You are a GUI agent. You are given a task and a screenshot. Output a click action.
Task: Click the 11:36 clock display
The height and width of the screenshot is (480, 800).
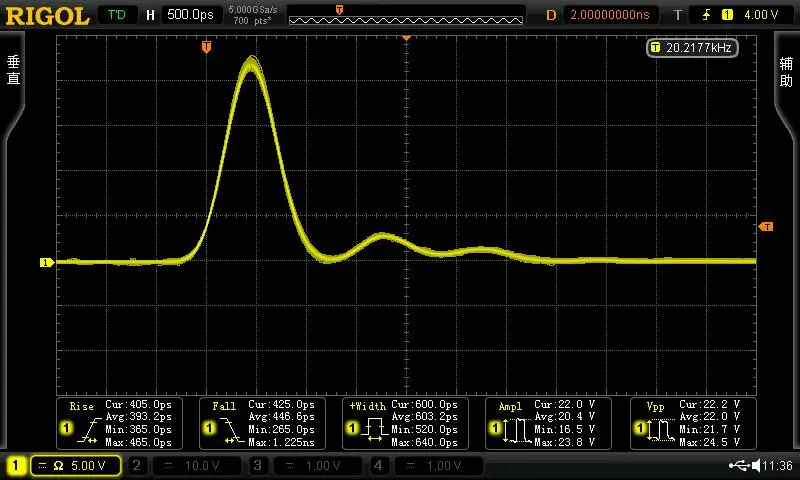(x=778, y=465)
